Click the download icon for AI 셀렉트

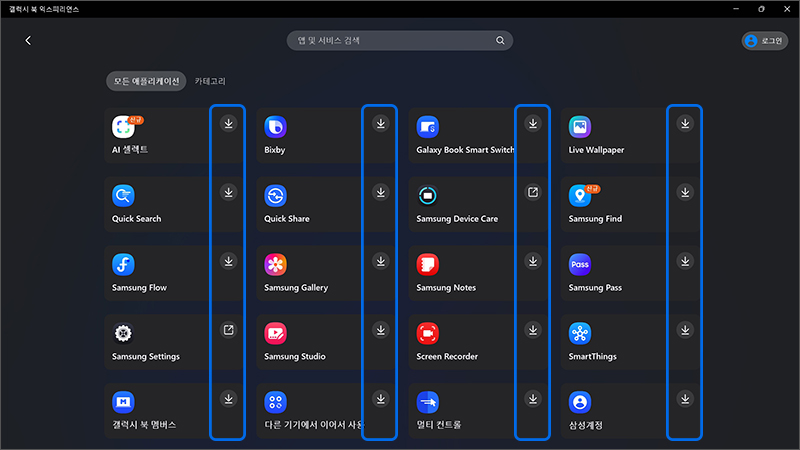pos(228,123)
